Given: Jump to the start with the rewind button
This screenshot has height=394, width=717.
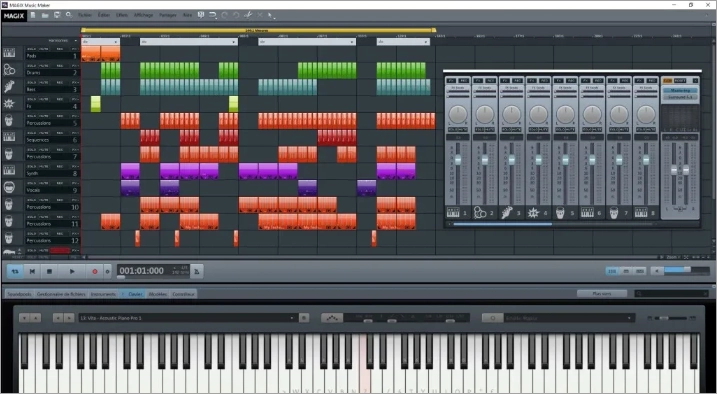Looking at the screenshot, I should (x=32, y=271).
